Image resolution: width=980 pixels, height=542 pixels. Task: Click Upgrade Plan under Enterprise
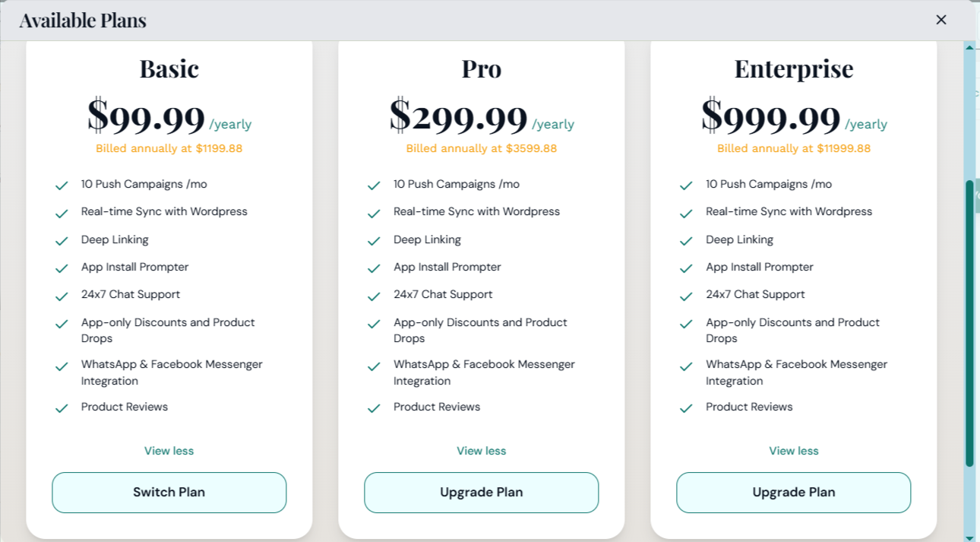[793, 493]
